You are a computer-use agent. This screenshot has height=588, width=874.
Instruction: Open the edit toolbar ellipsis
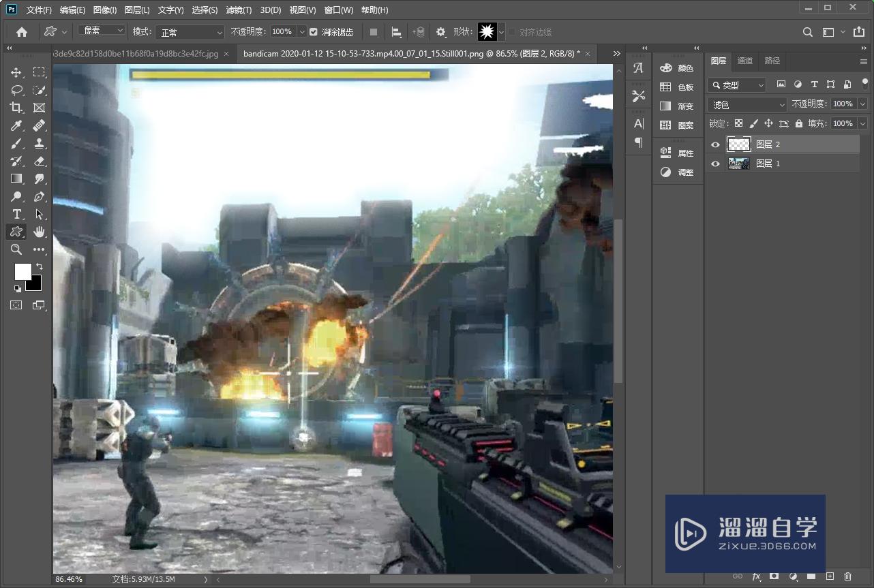click(39, 249)
